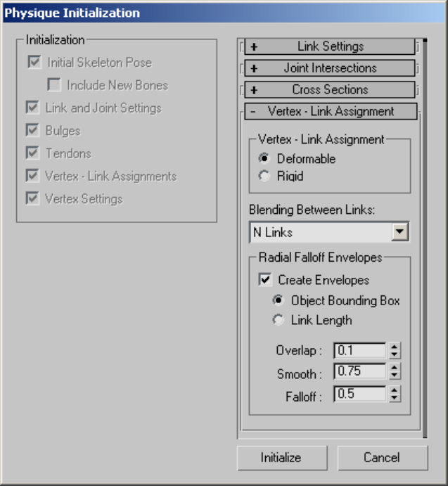Uncheck the Create Envelopes checkbox
Viewport: 448px width, 486px height.
265,280
